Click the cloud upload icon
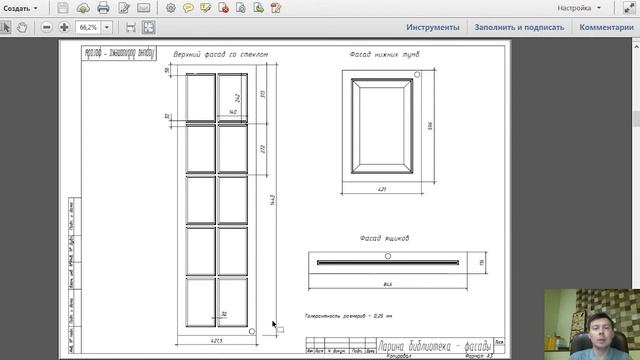 [x=83, y=8]
